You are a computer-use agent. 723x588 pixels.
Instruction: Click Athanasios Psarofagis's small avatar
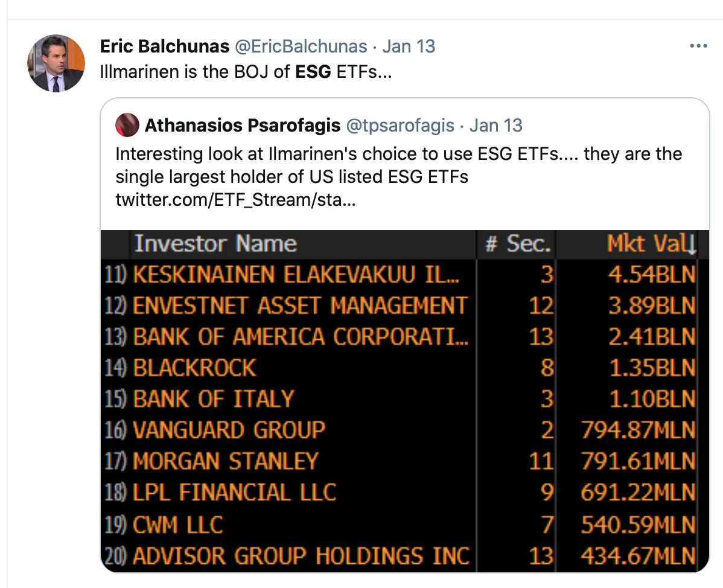point(127,126)
